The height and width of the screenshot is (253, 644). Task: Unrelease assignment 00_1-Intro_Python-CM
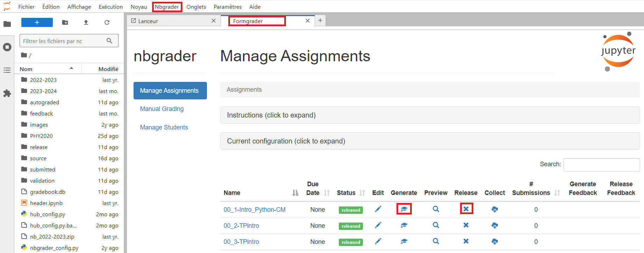coord(466,209)
